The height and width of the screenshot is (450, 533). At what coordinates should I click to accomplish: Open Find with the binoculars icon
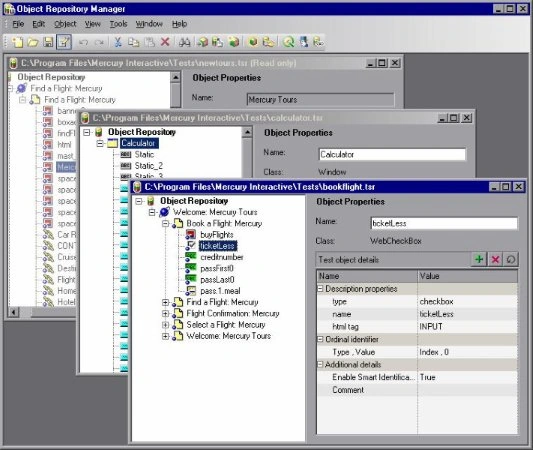pos(184,42)
